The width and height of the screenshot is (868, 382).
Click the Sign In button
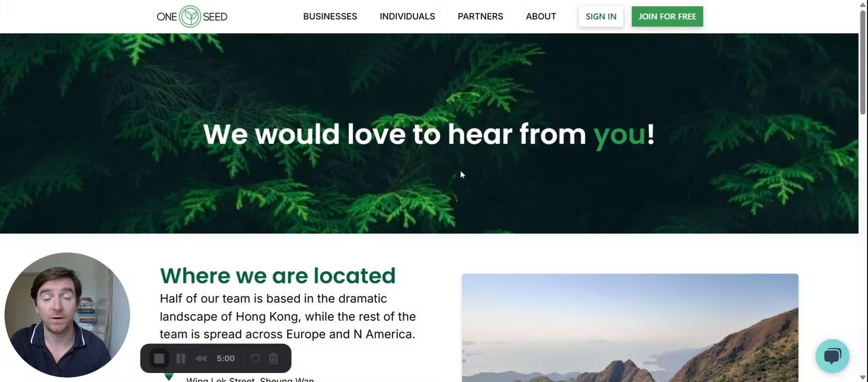click(x=601, y=16)
